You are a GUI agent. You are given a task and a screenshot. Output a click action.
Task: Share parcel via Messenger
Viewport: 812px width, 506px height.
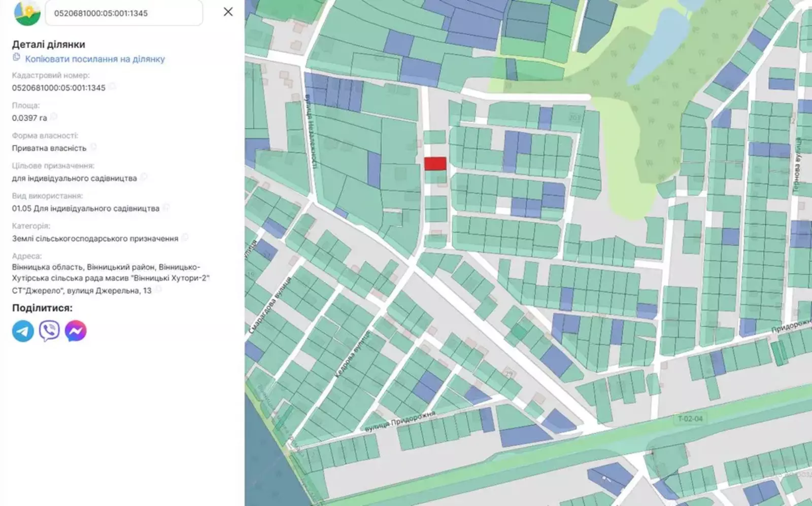coord(76,331)
